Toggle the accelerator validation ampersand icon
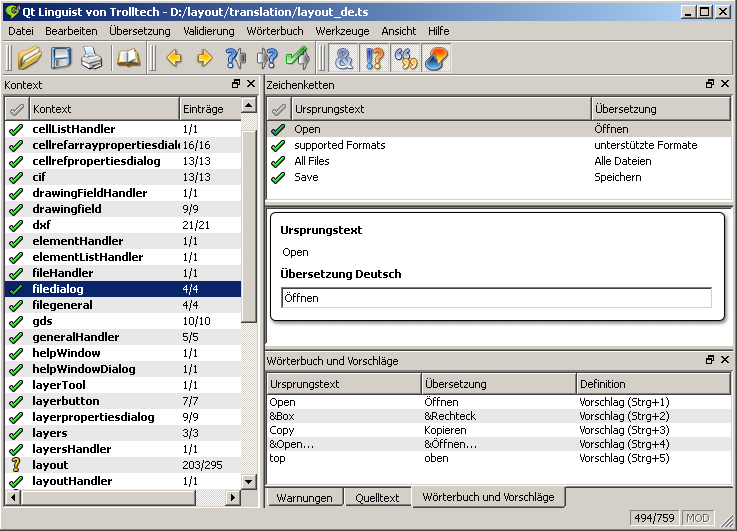737x531 pixels. pos(345,59)
